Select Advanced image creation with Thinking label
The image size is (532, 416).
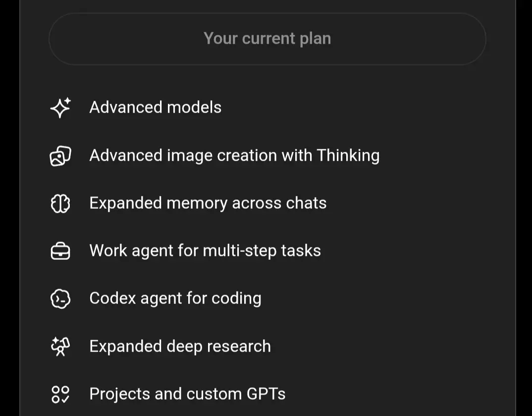point(234,156)
